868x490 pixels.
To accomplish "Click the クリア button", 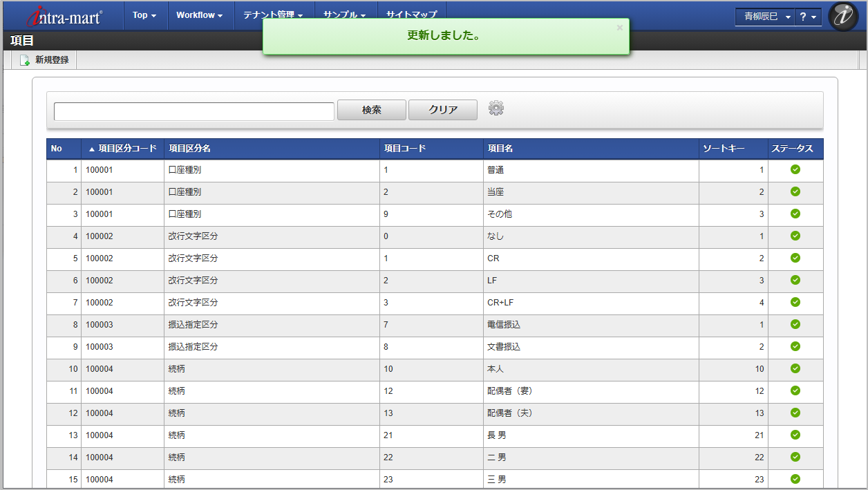I will 443,110.
